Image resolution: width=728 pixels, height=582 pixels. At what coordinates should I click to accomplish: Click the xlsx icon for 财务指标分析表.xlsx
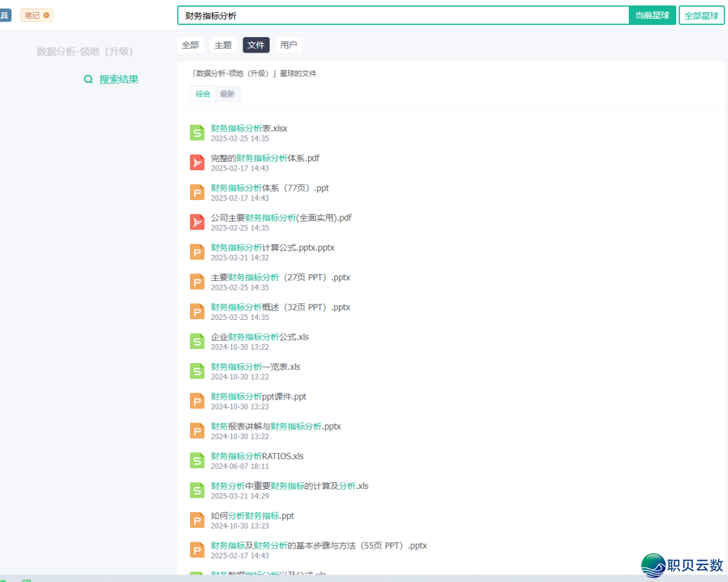click(x=198, y=133)
